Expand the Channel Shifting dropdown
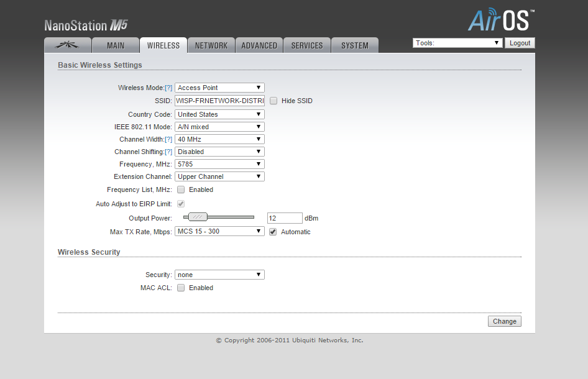This screenshot has width=588, height=379. click(220, 152)
